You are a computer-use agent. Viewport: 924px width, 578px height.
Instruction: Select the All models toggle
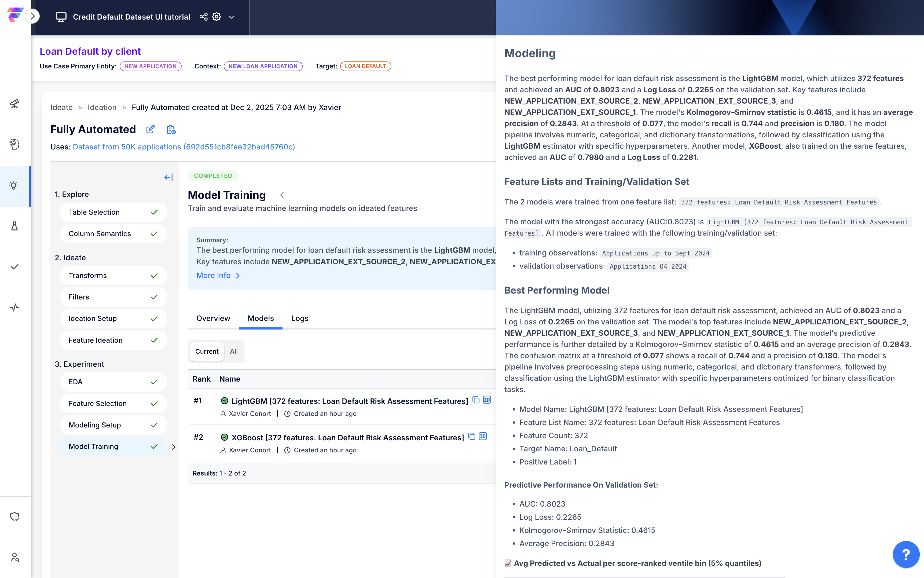pyautogui.click(x=233, y=351)
